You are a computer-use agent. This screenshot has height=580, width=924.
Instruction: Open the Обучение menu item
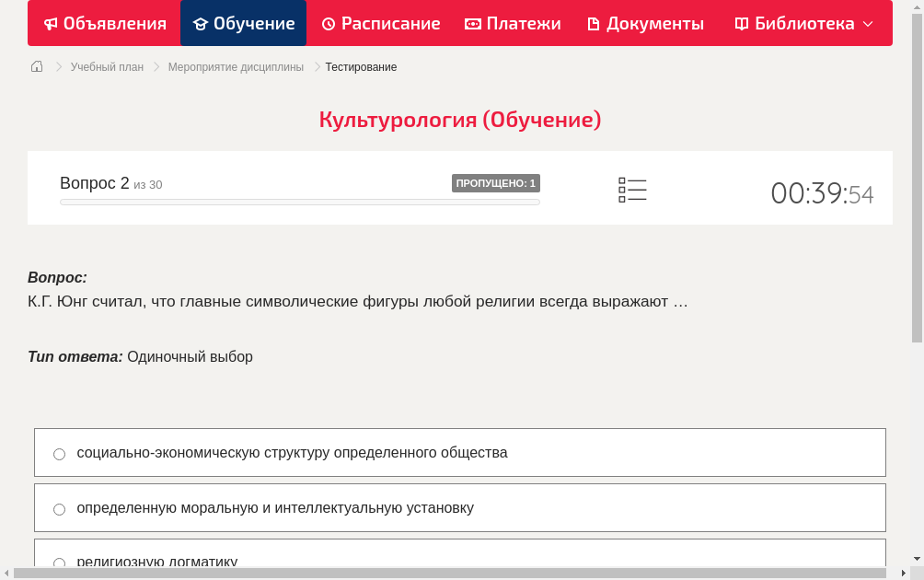pos(243,23)
